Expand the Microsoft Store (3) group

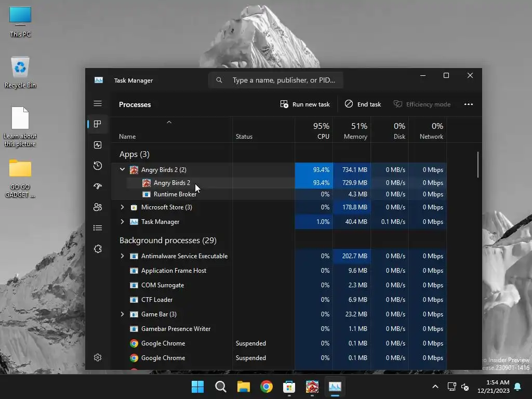(123, 207)
